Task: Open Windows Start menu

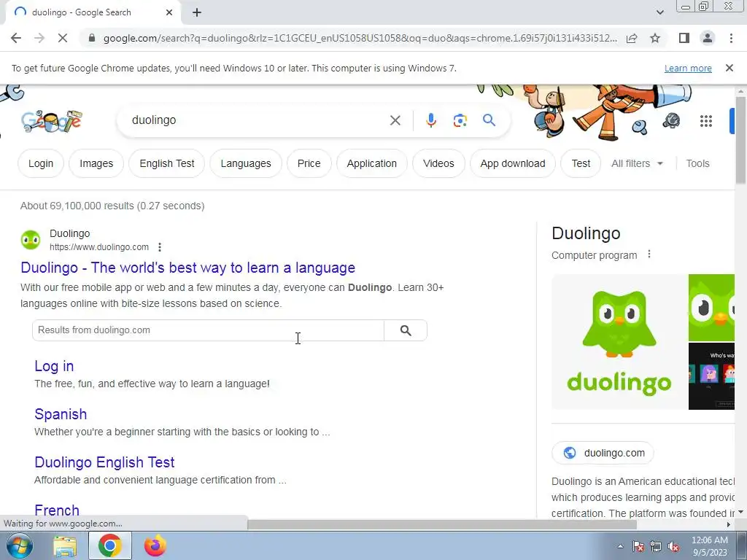Action: (20, 545)
